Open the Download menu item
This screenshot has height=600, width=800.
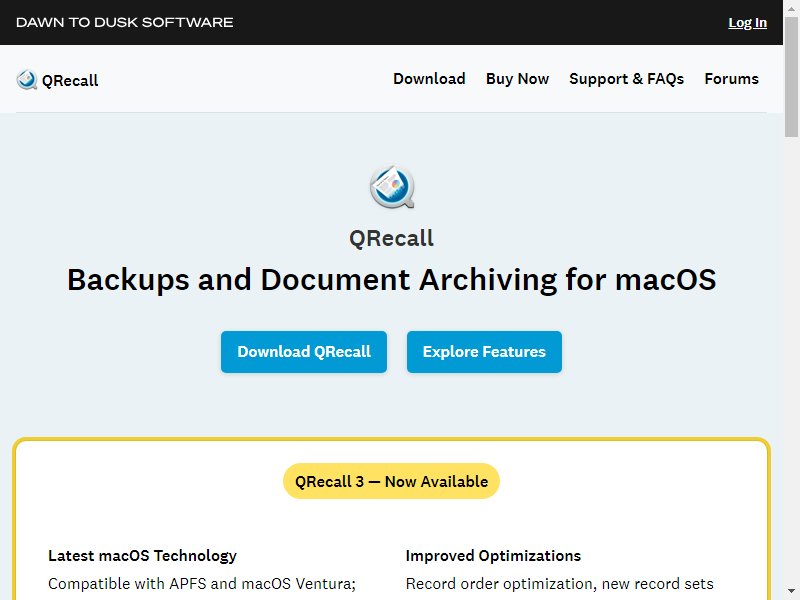tap(429, 79)
